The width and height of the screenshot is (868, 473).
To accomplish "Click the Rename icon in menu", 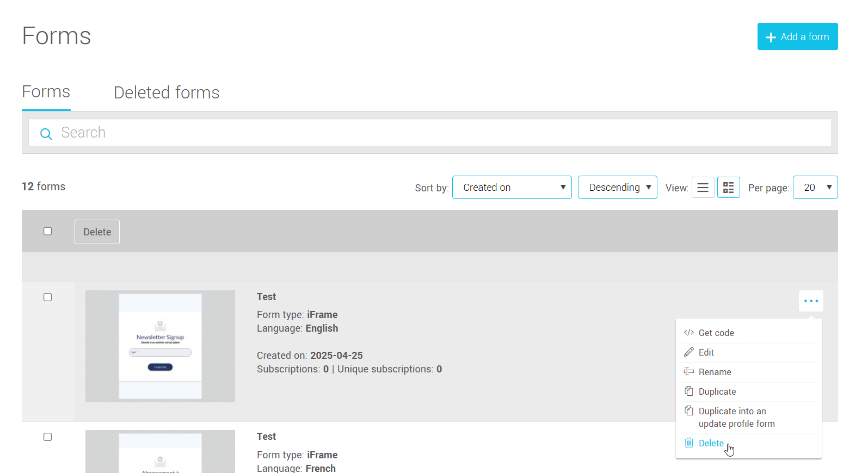I will click(x=688, y=372).
